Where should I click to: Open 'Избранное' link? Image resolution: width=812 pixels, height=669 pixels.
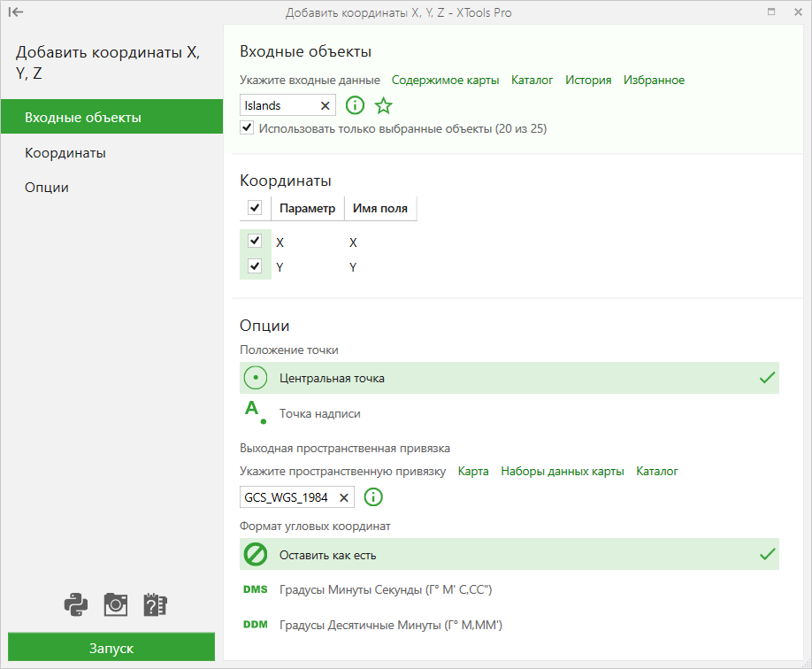tap(654, 81)
